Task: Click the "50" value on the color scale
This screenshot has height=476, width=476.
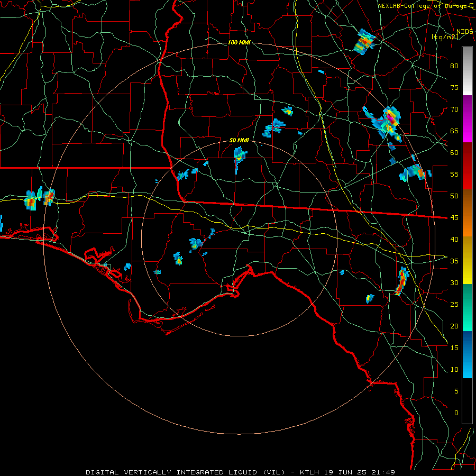Action: coord(454,196)
